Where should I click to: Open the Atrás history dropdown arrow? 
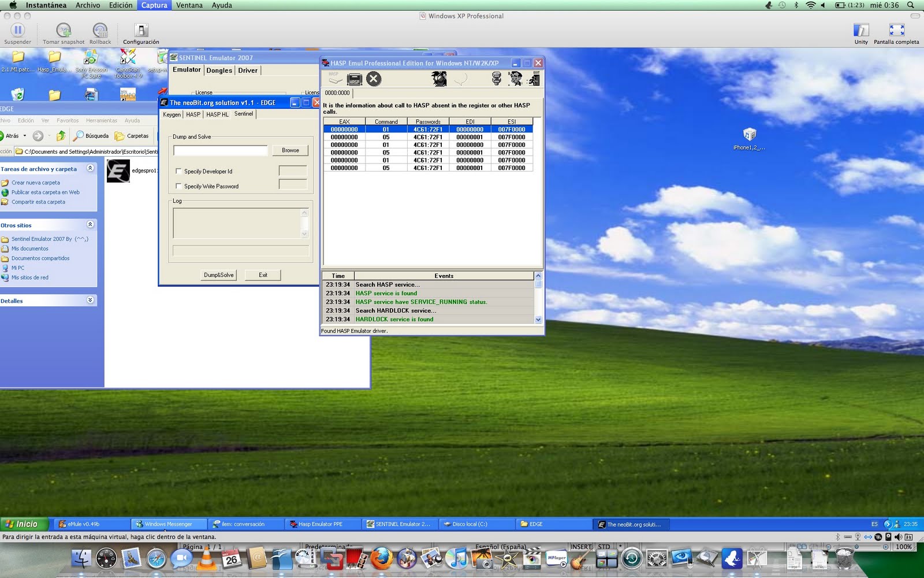25,136
